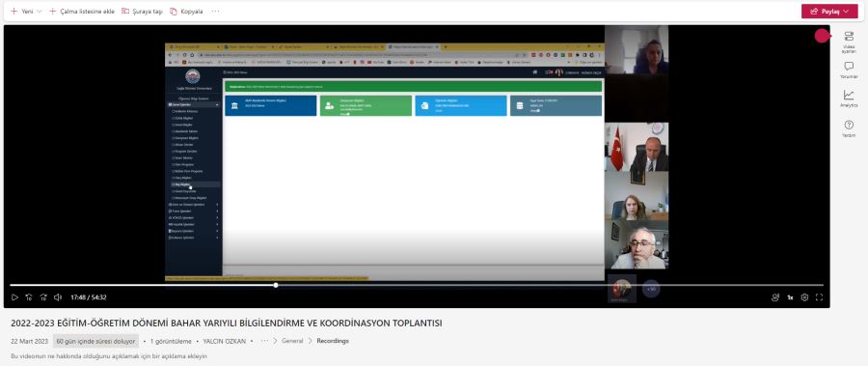Screen dimensions: 868x366
Task: Open player settings gear icon
Action: click(804, 297)
